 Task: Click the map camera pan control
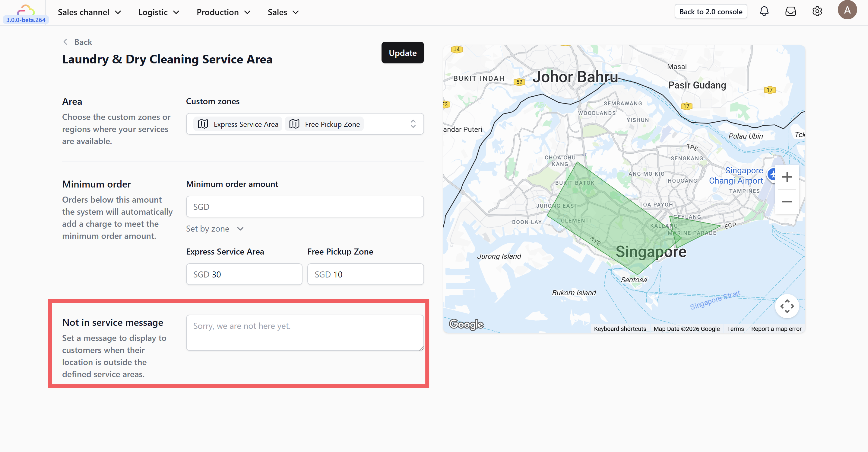pyautogui.click(x=787, y=306)
